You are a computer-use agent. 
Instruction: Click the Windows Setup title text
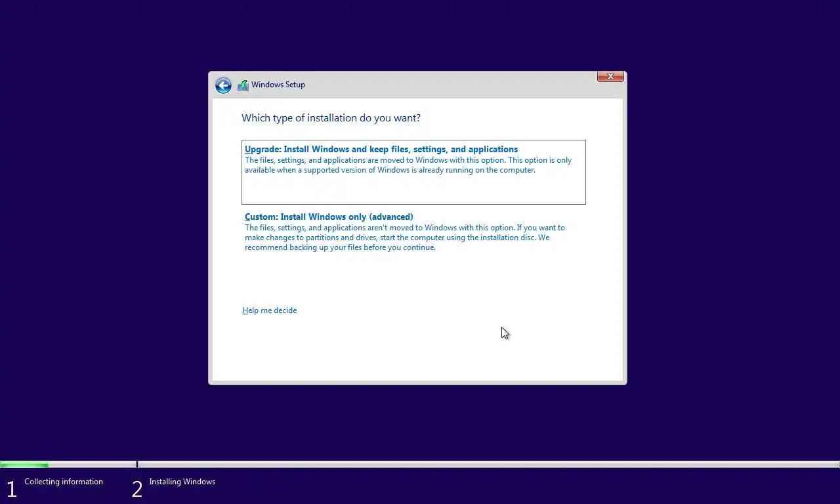(278, 85)
